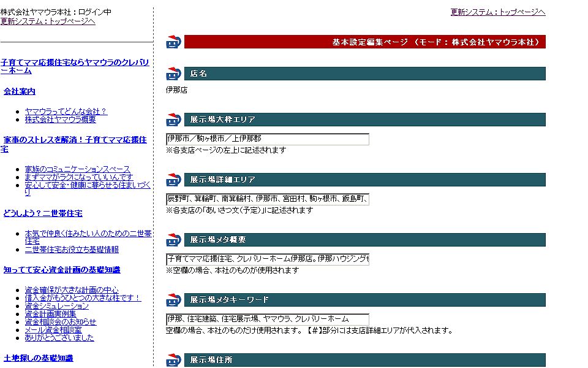Open ありがとうございました link

pos(59,337)
